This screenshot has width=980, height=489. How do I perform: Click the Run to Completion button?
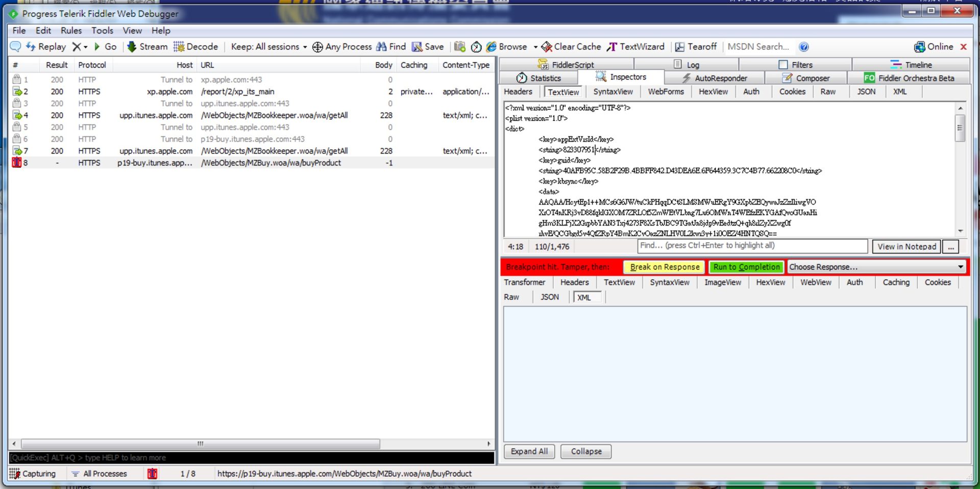(x=746, y=267)
